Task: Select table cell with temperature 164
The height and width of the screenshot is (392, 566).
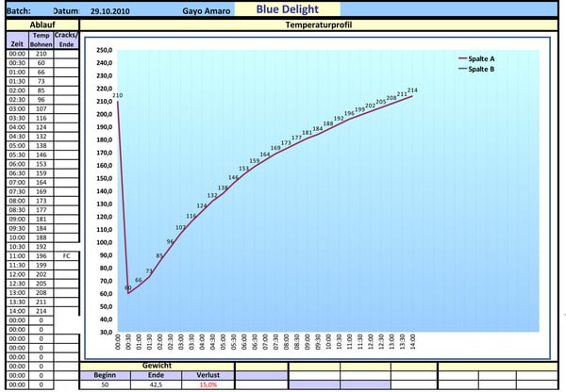Action: [42, 183]
